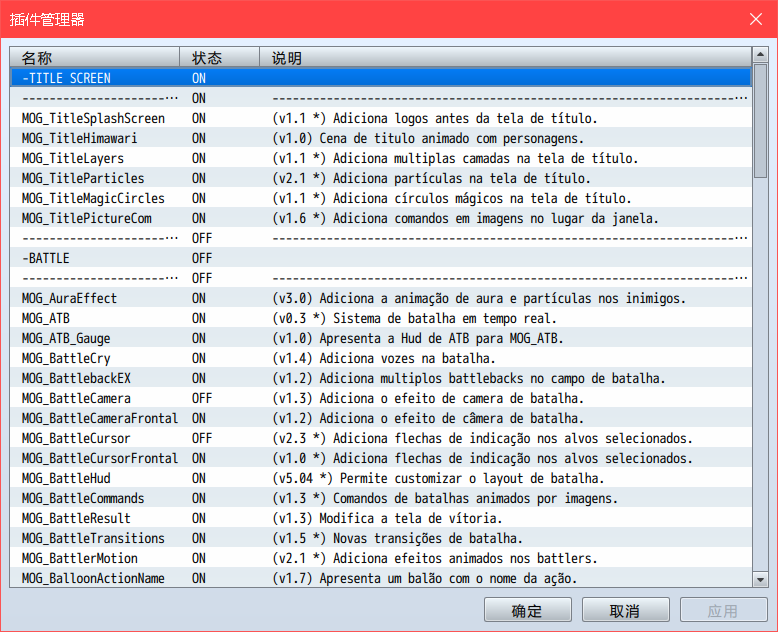Click description 'Sistema de batalha em tempo real.'
Viewport: 778px width, 632px height.
pyautogui.click(x=445, y=318)
